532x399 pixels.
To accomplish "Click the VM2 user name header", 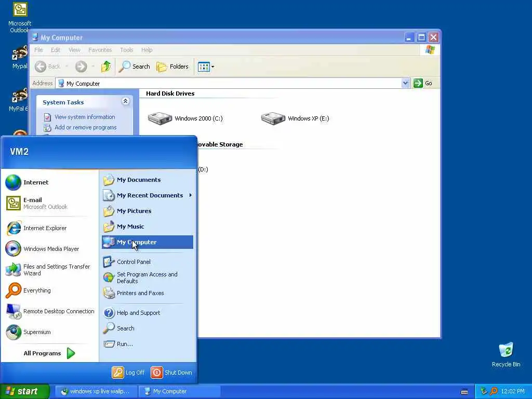I will click(19, 151).
